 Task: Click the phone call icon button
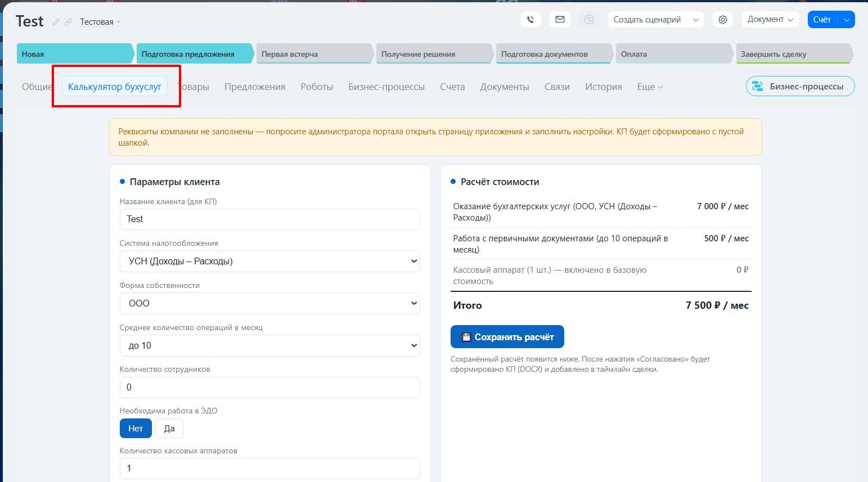tap(530, 20)
